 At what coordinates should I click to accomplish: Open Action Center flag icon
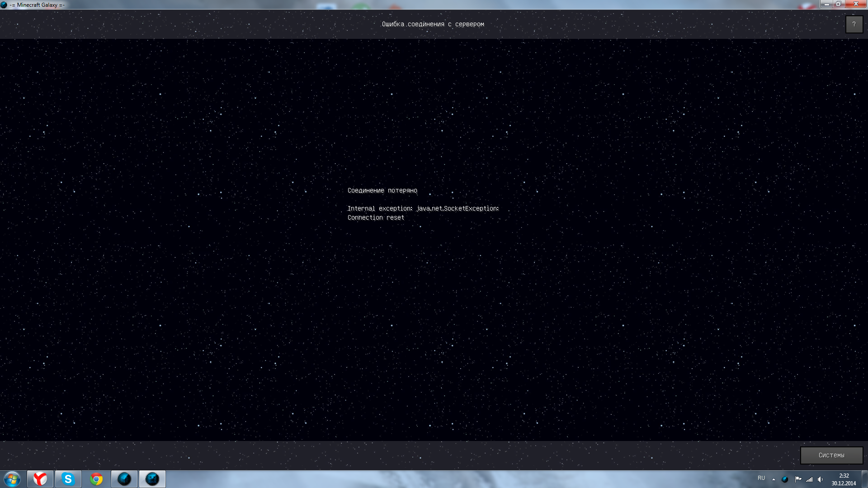[798, 479]
